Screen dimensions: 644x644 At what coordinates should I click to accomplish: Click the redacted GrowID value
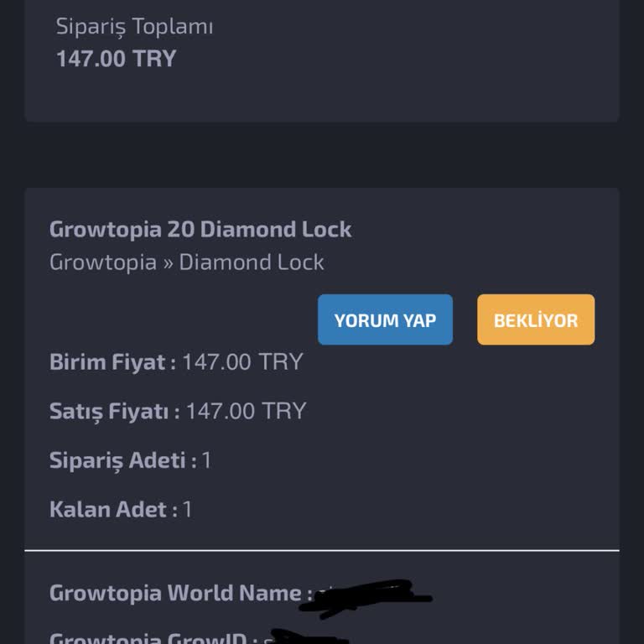coord(302,637)
